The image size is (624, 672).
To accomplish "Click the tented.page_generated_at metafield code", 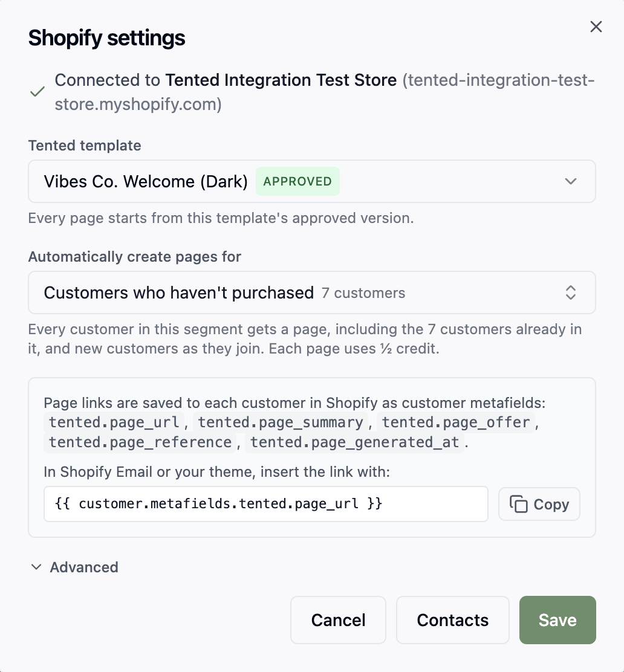I will (x=355, y=442).
